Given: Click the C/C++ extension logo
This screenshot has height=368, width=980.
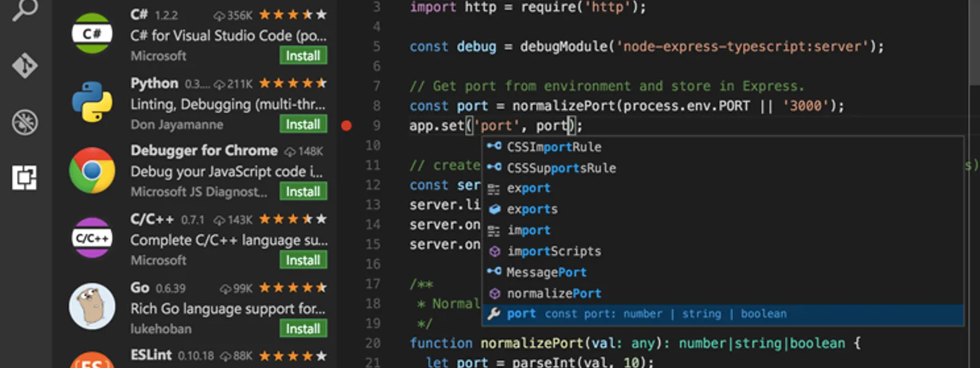Looking at the screenshot, I should [x=92, y=238].
